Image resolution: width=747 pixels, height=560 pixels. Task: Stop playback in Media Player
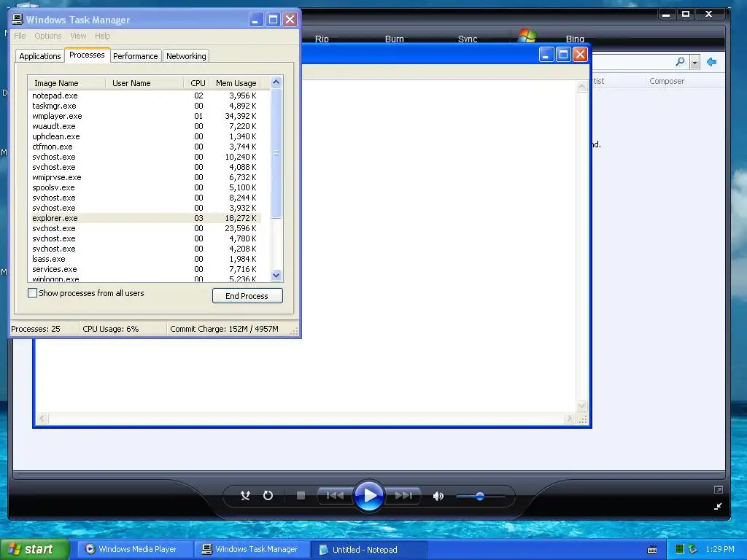click(x=301, y=496)
